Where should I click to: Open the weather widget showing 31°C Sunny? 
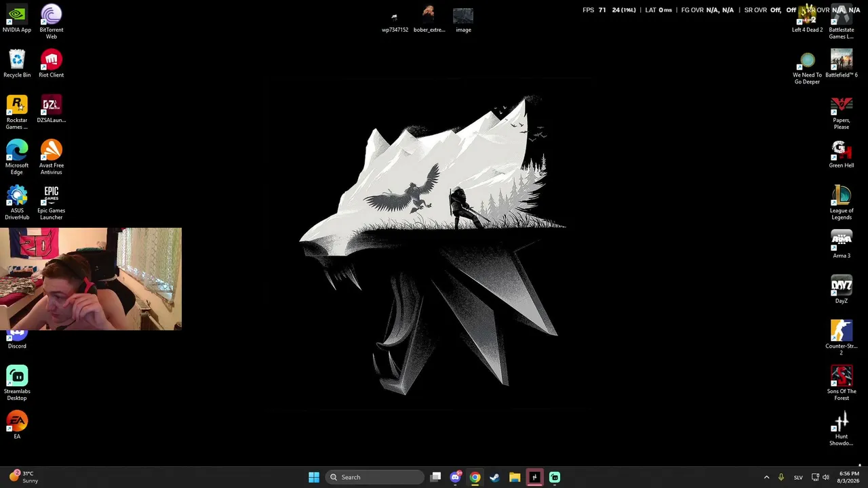click(x=22, y=477)
